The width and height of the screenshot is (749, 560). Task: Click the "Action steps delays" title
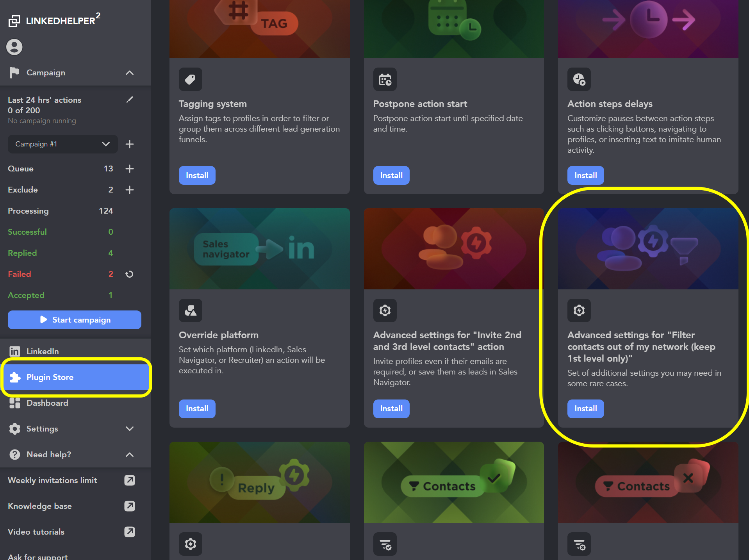[610, 104]
